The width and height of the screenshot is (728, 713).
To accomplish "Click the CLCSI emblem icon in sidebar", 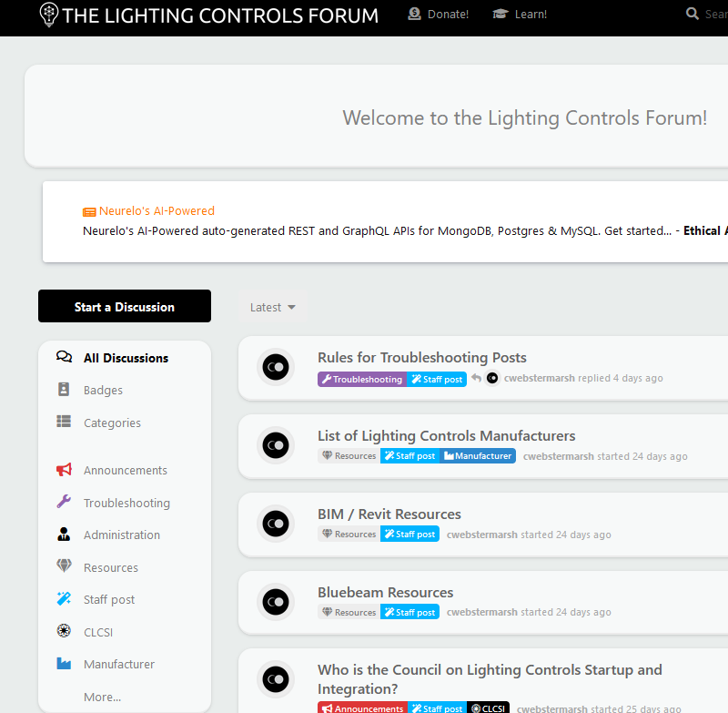I will click(64, 631).
